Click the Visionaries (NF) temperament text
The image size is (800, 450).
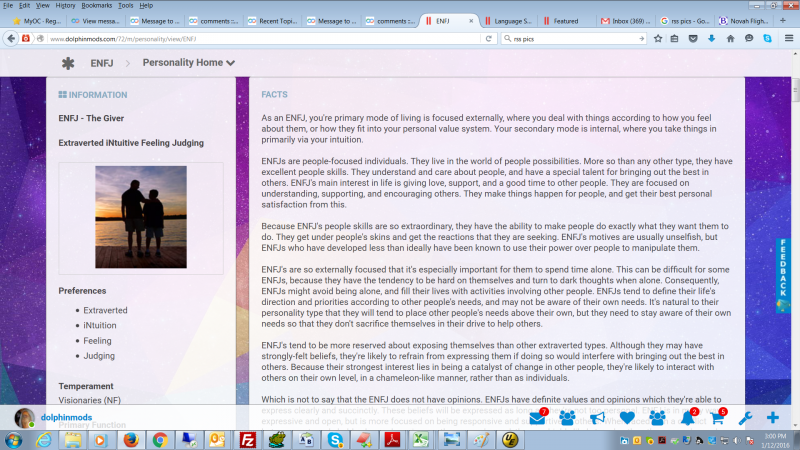pos(89,401)
